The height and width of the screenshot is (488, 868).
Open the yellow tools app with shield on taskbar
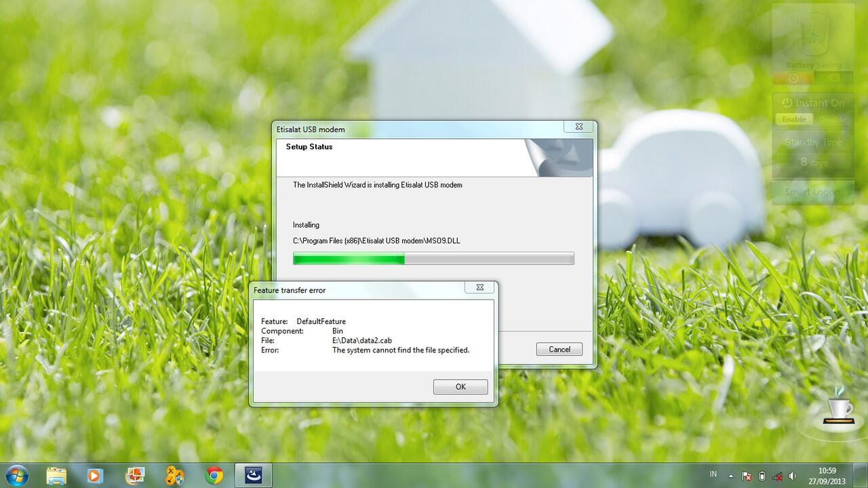(x=174, y=475)
